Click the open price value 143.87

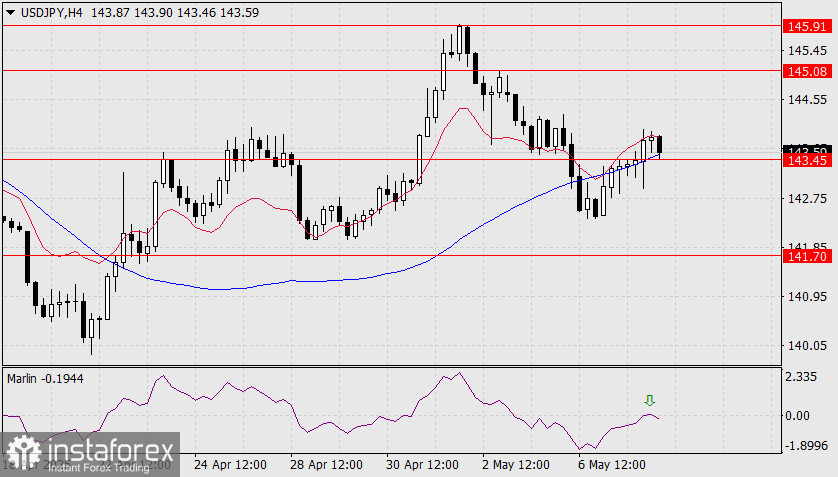tap(110, 12)
